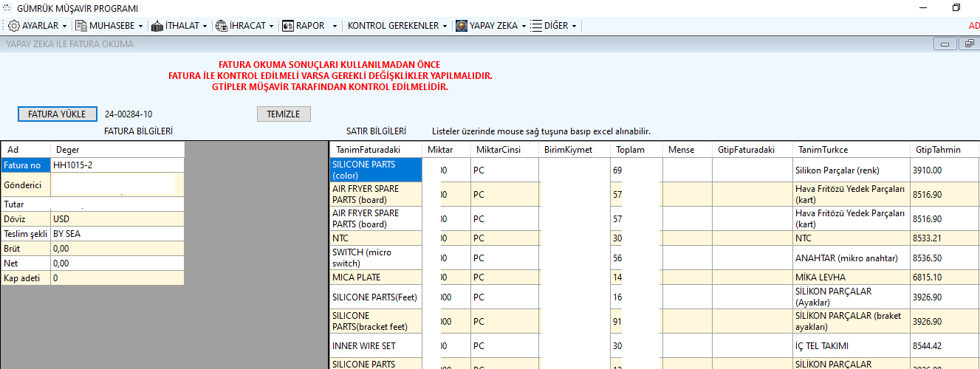Select the SWITCH (micro switch) cell

point(376,258)
